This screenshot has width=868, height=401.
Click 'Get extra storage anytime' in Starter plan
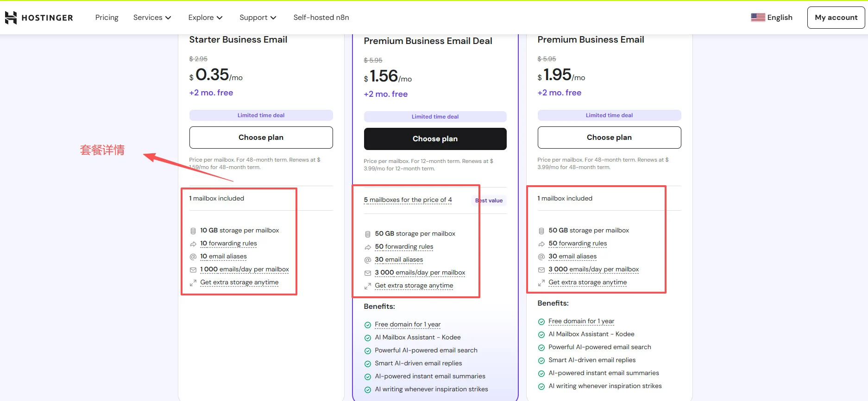(239, 282)
